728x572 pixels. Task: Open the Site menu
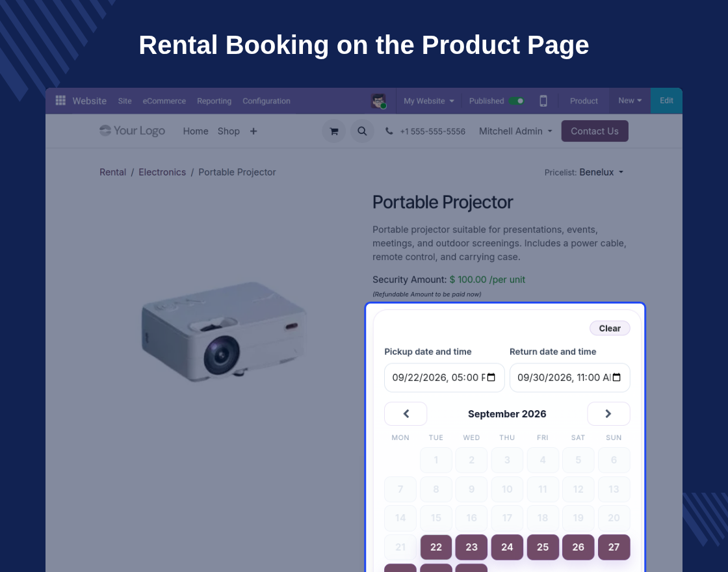click(125, 101)
